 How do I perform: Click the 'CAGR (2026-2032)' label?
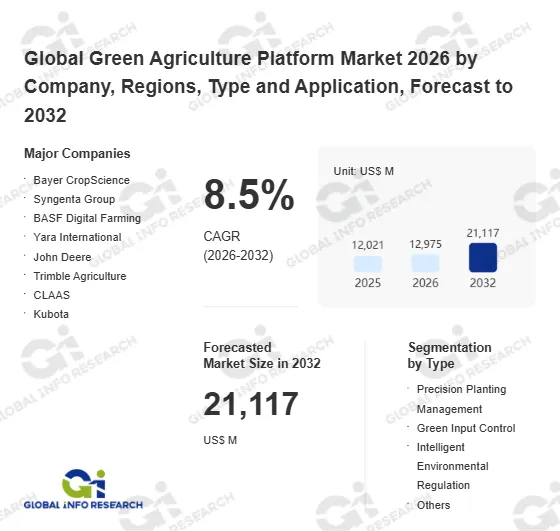(238, 246)
